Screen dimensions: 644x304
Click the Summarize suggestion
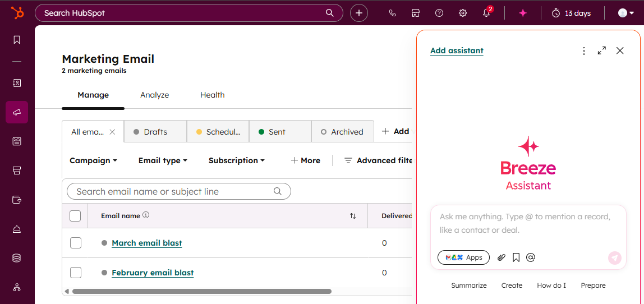pos(468,285)
